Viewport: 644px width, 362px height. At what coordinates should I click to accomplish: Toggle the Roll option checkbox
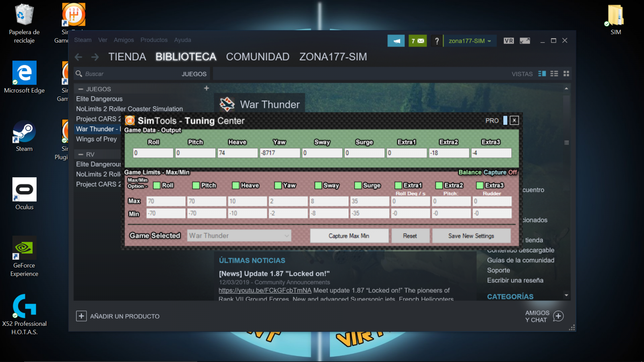coord(157,185)
